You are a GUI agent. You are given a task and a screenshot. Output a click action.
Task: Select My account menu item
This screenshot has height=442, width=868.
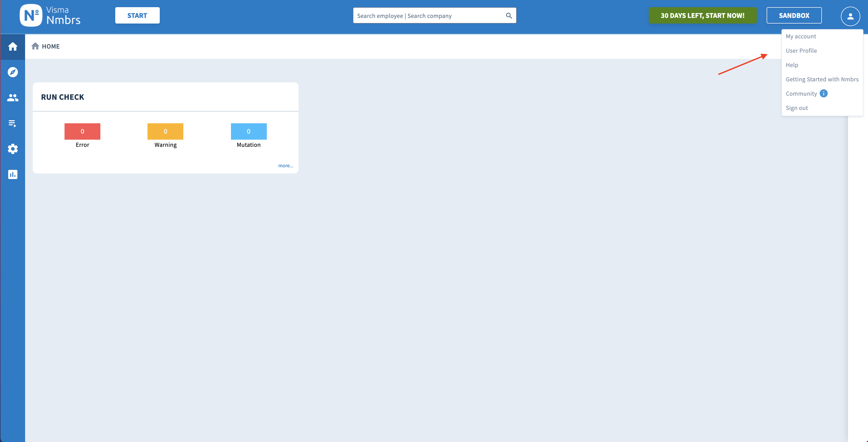pyautogui.click(x=801, y=36)
